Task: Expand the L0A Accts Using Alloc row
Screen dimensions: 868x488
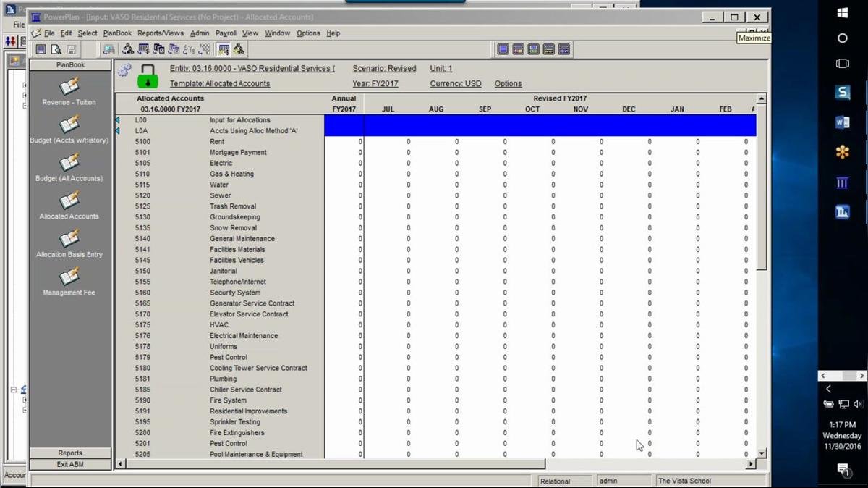Action: [x=117, y=131]
